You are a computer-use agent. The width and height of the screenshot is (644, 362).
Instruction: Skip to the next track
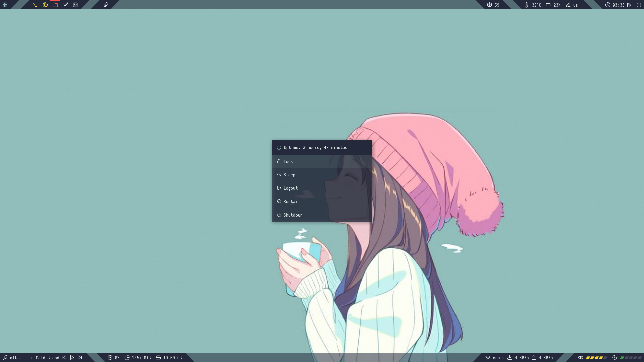coord(80,358)
